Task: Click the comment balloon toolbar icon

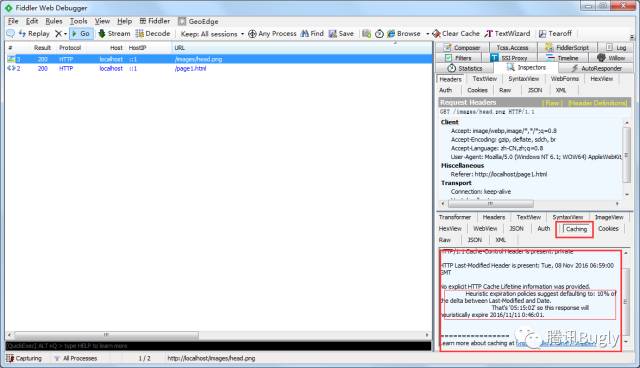Action: tap(11, 33)
